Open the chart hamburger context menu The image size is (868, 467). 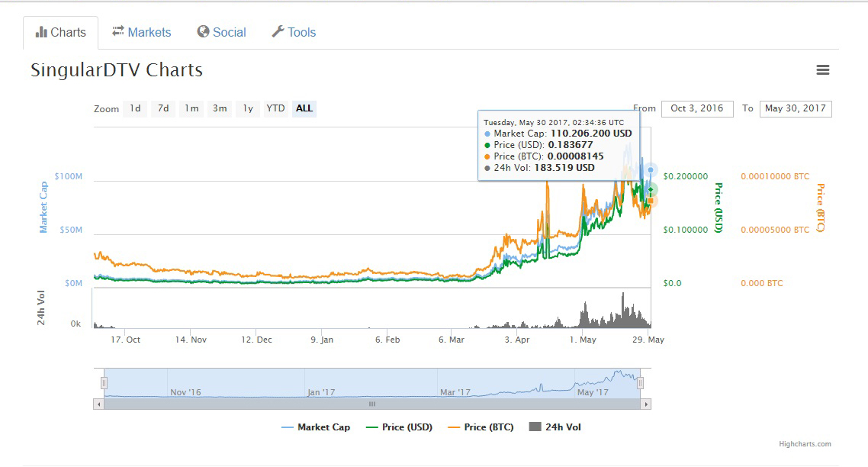(x=822, y=69)
